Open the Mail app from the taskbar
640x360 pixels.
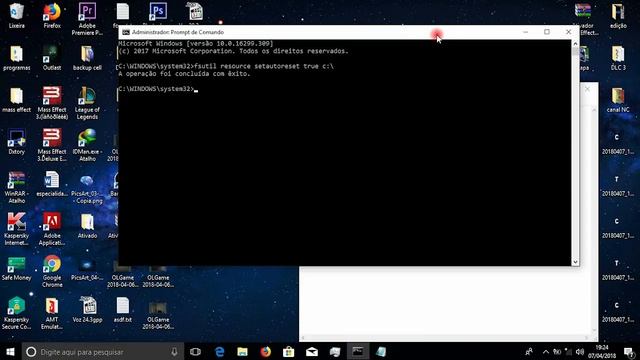point(312,351)
